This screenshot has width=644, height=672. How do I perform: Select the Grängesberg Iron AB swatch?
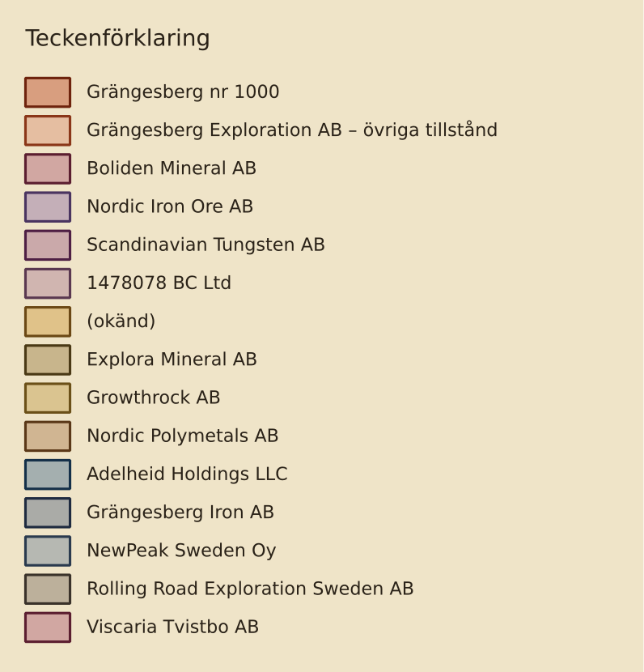pyautogui.click(x=48, y=513)
